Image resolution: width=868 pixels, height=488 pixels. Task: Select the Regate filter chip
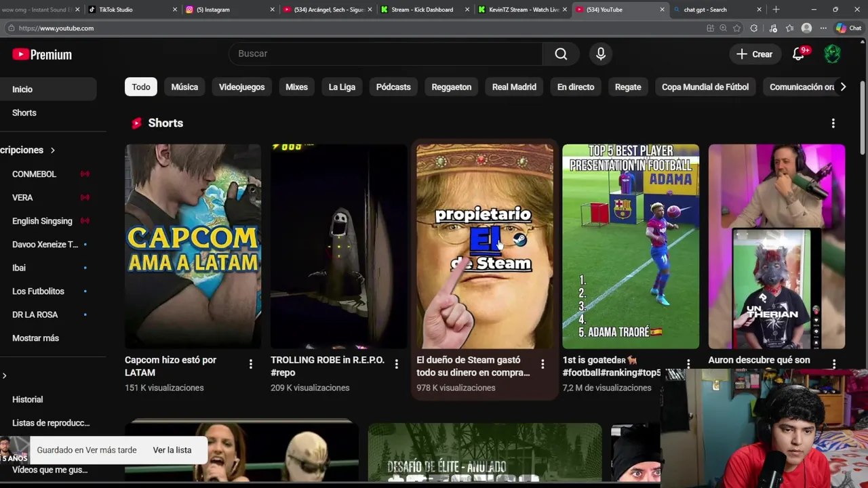[x=628, y=87]
